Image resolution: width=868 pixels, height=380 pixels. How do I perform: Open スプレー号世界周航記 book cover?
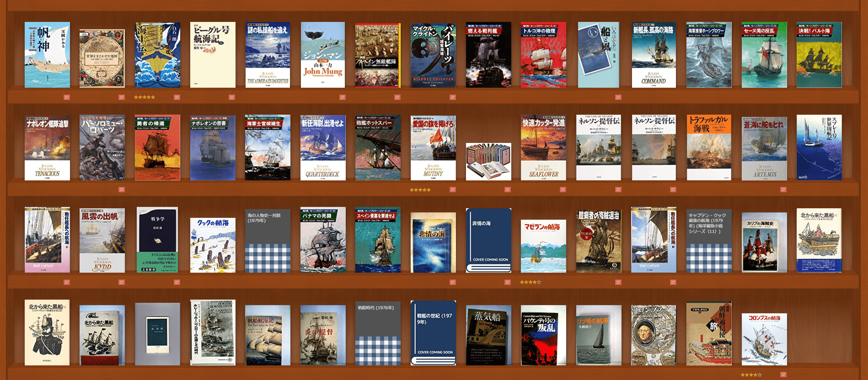(x=819, y=148)
